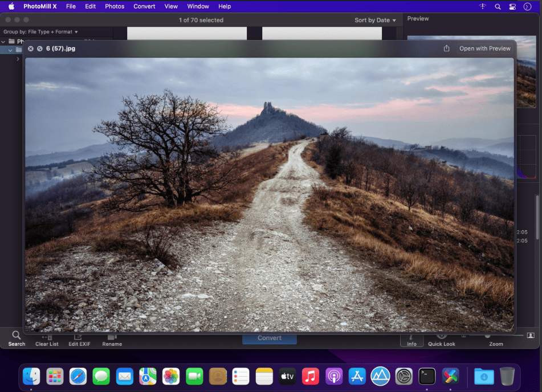Click the Search tool in bottom toolbar

click(17, 339)
